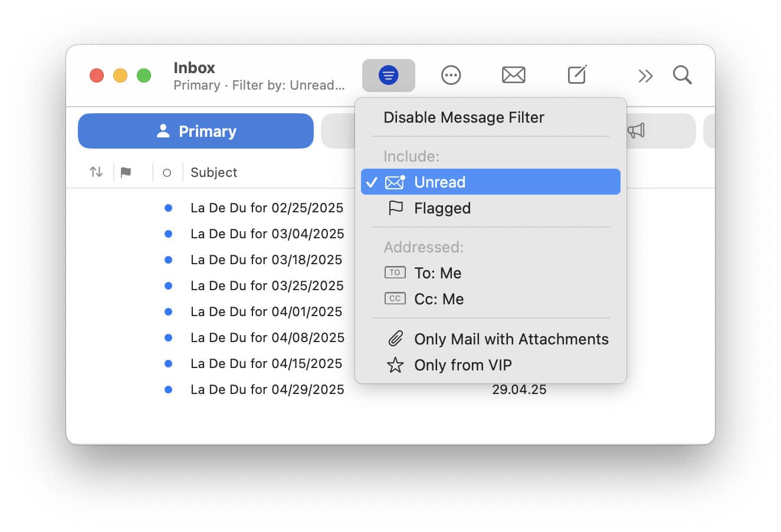The height and width of the screenshot is (532, 781).
Task: Open message La De Du for 03/04/2025
Action: 267,234
